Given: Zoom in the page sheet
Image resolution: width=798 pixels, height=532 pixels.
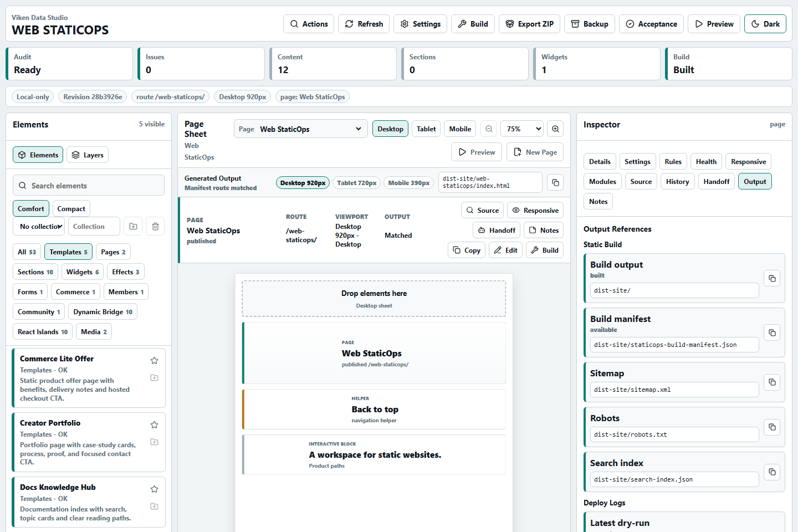Looking at the screenshot, I should [555, 129].
